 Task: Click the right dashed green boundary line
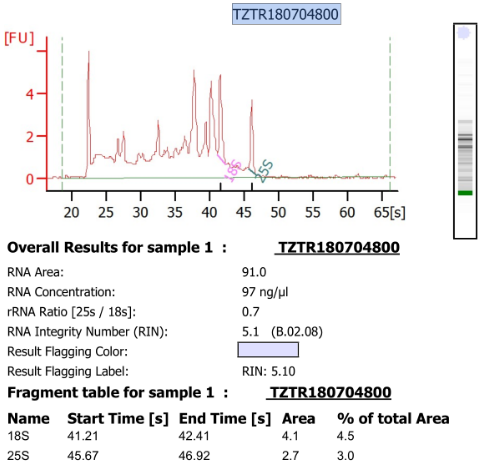coord(390,113)
